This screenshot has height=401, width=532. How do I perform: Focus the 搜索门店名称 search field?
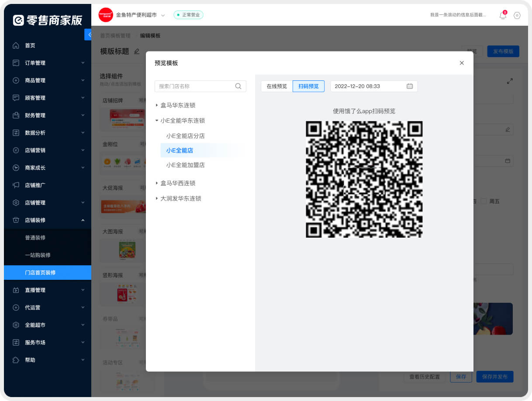pyautogui.click(x=200, y=86)
